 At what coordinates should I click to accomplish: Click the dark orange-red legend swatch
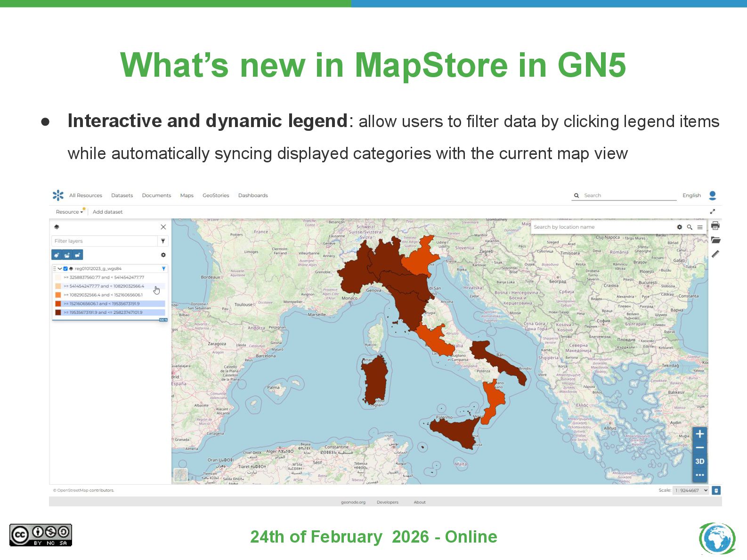(58, 304)
